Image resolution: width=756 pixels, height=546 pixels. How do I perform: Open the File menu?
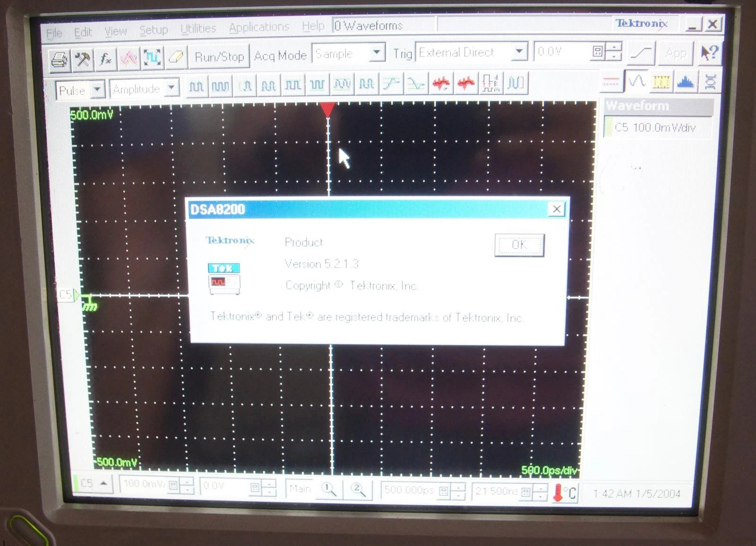pyautogui.click(x=54, y=33)
